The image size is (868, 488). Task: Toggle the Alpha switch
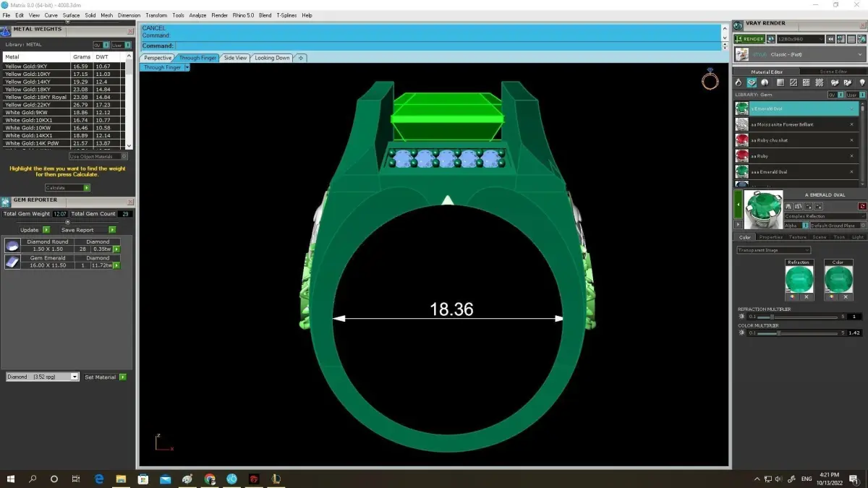click(x=805, y=226)
